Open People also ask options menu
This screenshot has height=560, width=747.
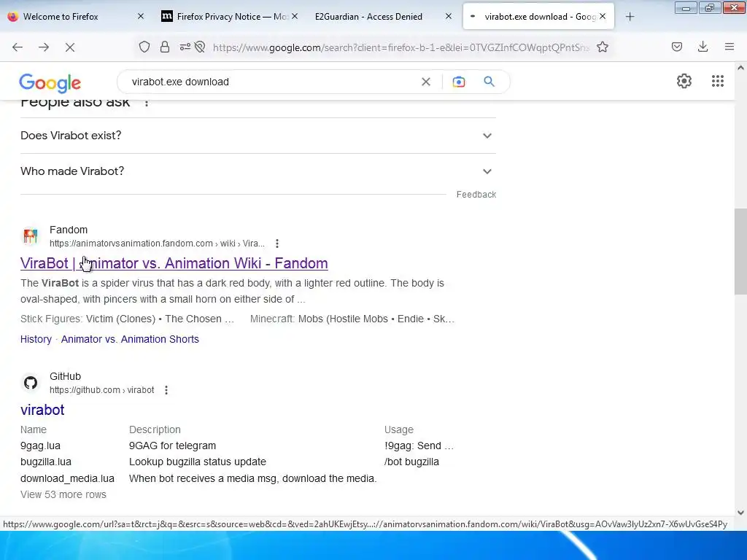tap(147, 102)
